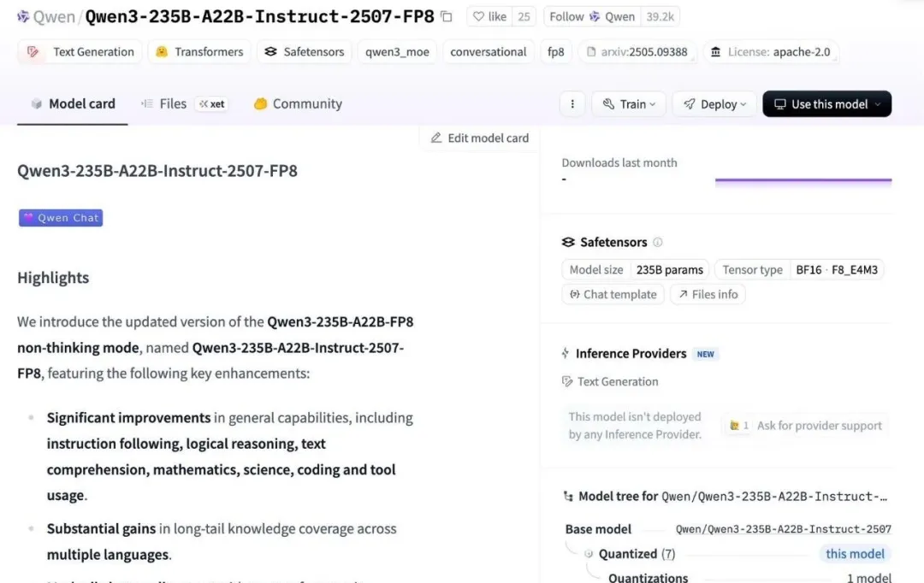Click the Safetensors tag icon in header
The image size is (924, 583).
[x=270, y=52]
